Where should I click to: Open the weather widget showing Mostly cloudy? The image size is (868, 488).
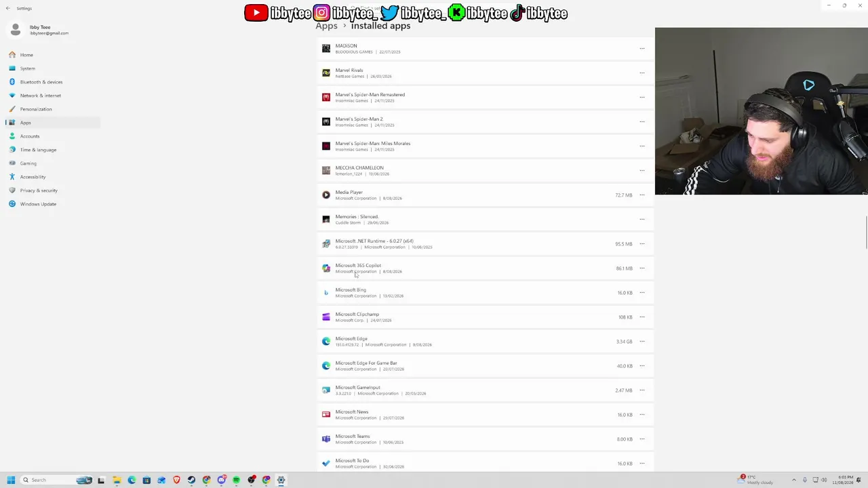[756, 480]
